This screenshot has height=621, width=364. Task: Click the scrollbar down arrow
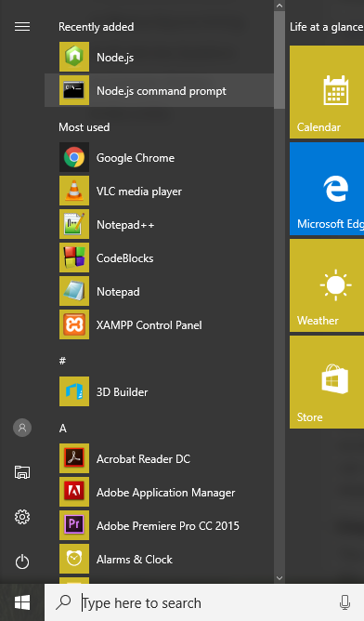point(279,578)
